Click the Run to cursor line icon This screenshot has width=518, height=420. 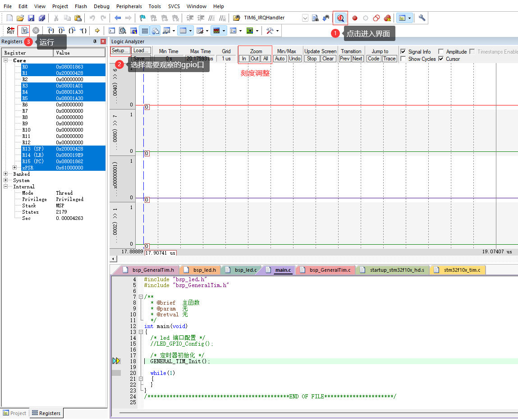tap(83, 31)
